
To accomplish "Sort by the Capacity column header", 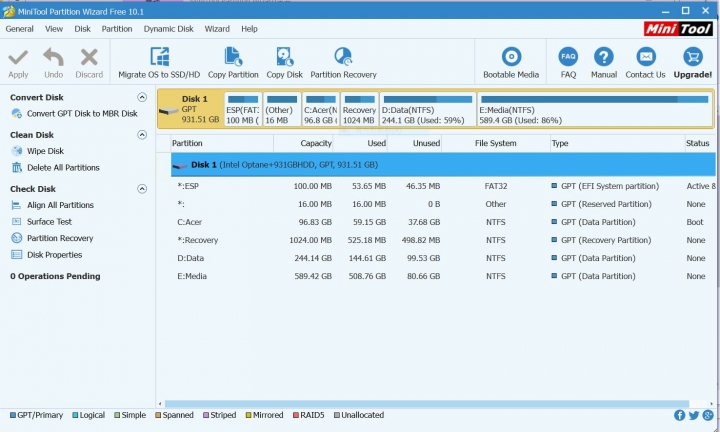I will pyautogui.click(x=303, y=143).
